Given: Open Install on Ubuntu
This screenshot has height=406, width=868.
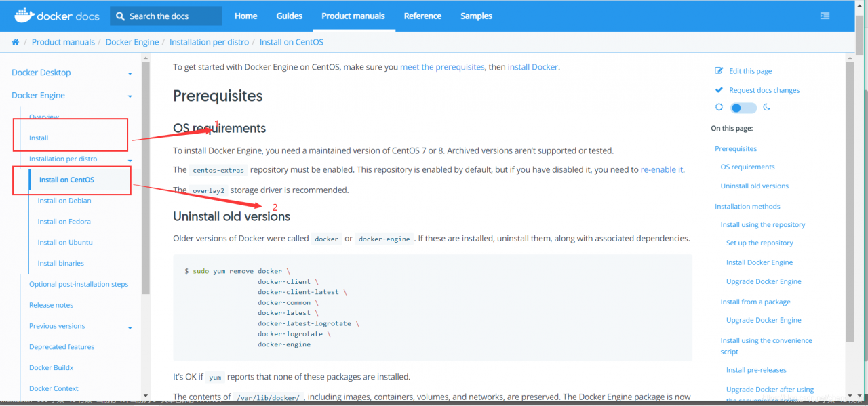Looking at the screenshot, I should tap(65, 242).
